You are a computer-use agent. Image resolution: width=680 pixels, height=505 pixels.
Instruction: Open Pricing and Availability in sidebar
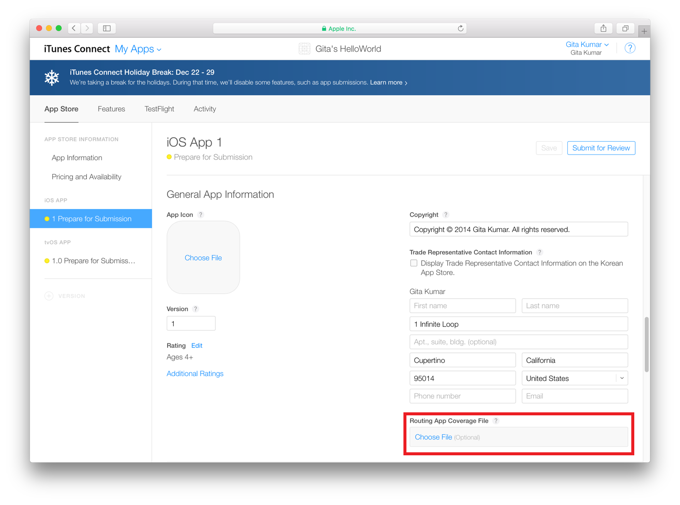[86, 177]
